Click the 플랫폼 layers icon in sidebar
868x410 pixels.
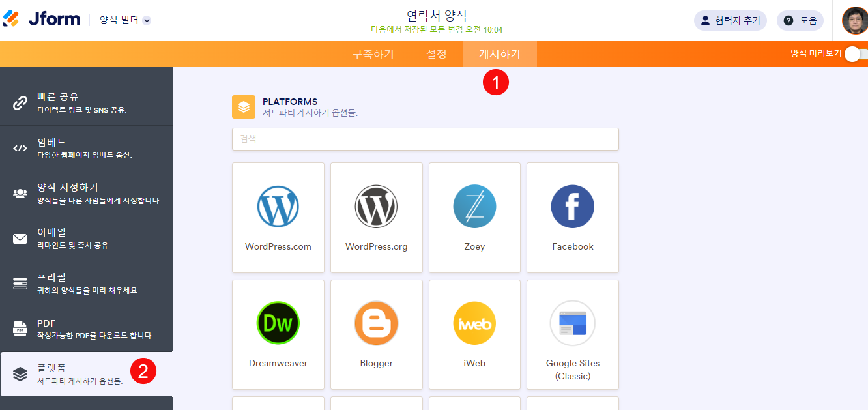click(20, 374)
